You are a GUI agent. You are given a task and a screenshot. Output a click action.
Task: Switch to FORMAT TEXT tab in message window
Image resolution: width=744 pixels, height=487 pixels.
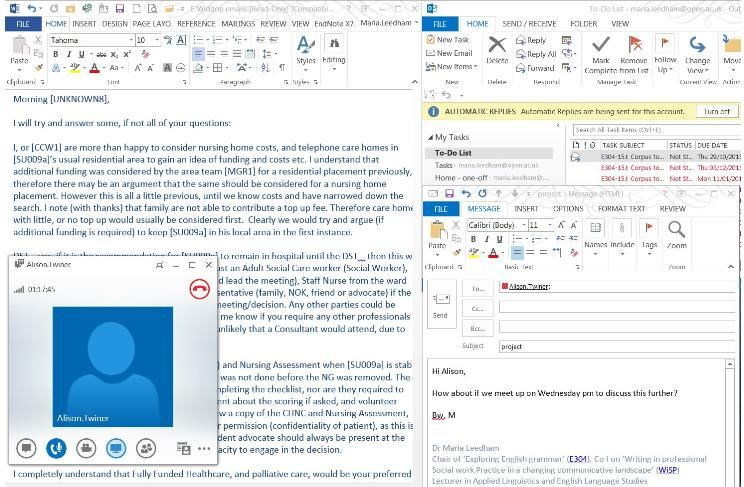[622, 209]
